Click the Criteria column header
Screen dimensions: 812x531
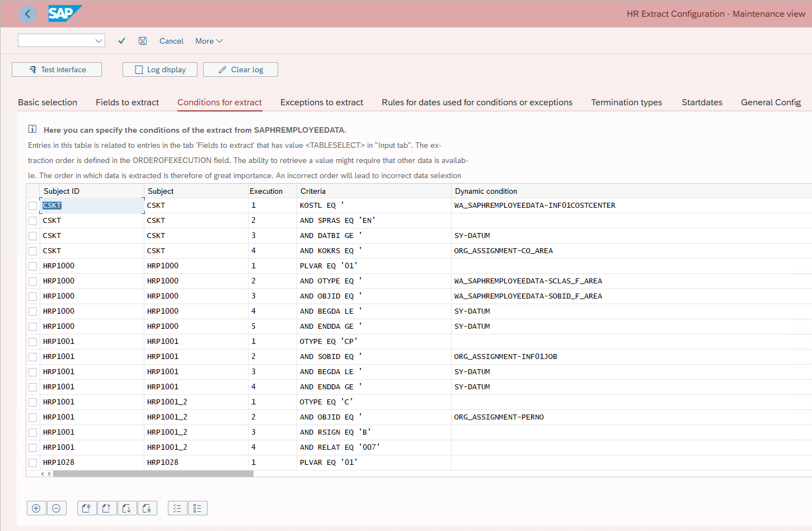tap(374, 191)
